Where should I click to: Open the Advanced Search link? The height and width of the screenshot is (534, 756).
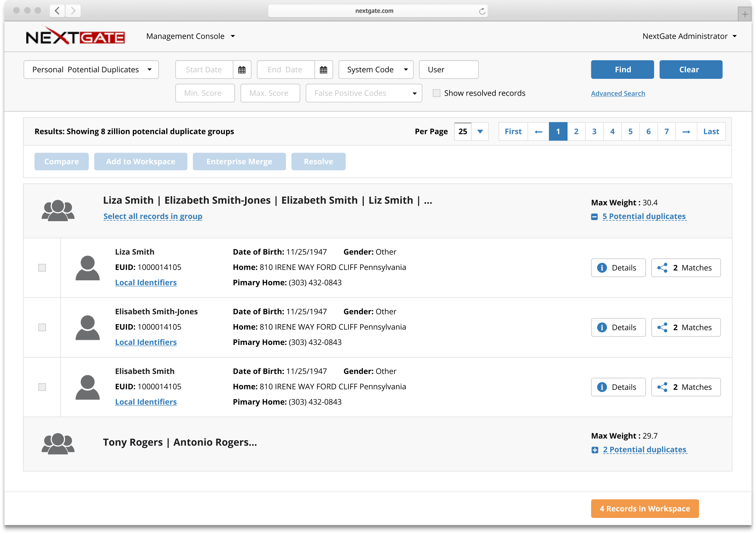tap(618, 93)
